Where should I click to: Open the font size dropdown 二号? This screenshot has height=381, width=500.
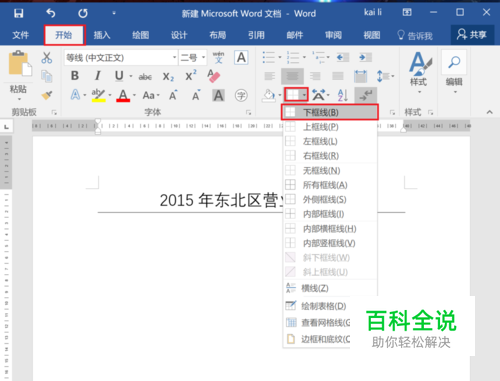(x=193, y=58)
